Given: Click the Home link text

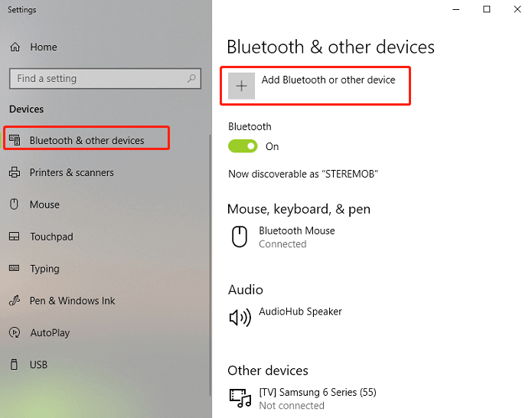Looking at the screenshot, I should tap(44, 47).
